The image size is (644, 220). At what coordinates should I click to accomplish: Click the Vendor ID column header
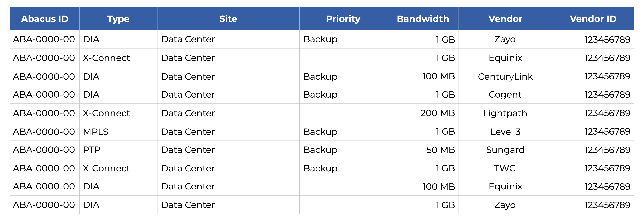pyautogui.click(x=593, y=19)
